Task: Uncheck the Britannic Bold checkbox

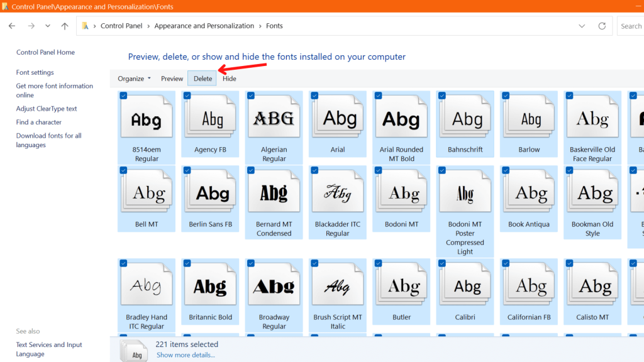Action: [187, 263]
